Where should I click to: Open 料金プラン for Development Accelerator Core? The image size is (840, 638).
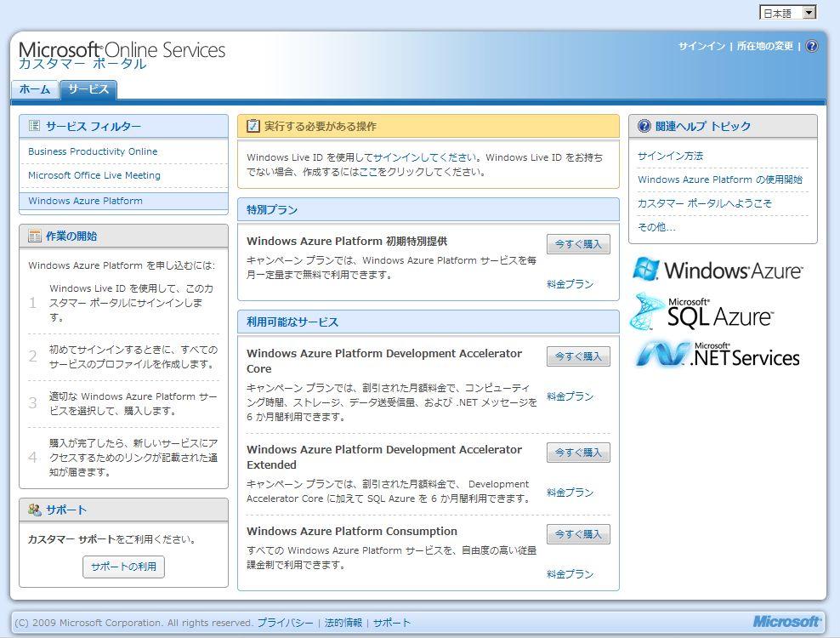(570, 396)
